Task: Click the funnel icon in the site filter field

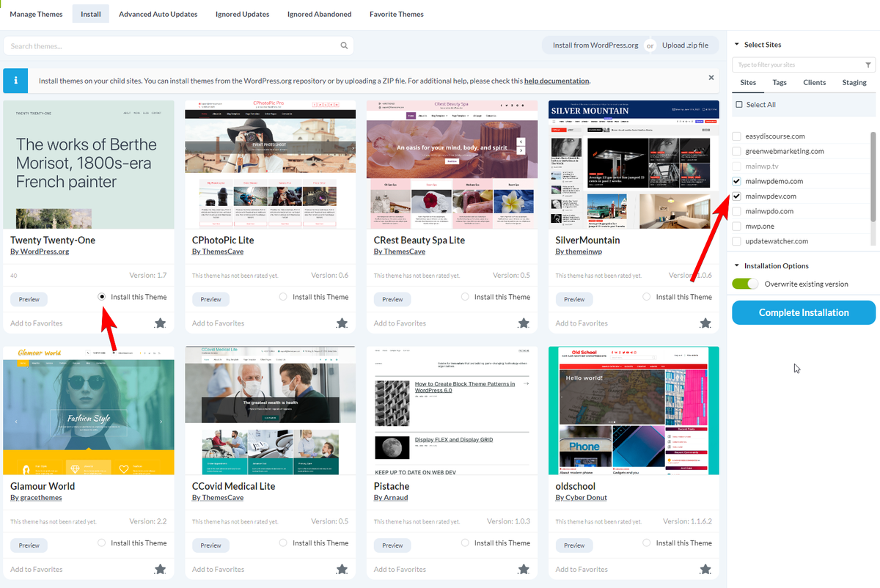Action: coord(869,65)
